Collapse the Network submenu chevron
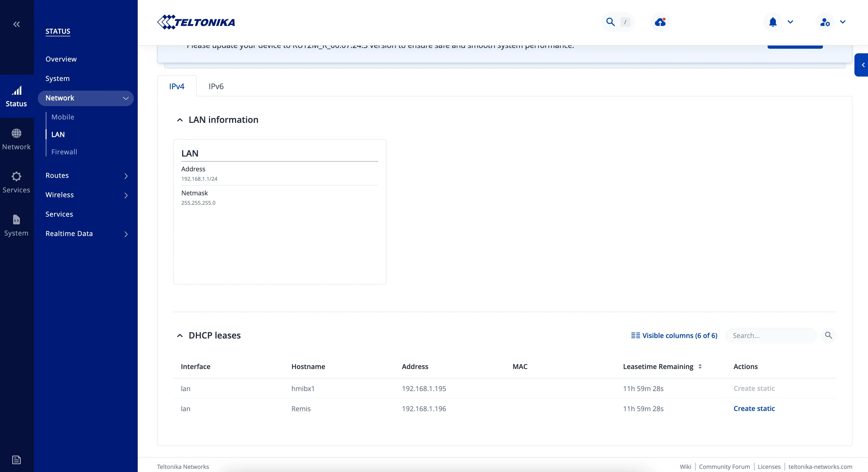Screen dimensions: 868x472 [x=126, y=98]
